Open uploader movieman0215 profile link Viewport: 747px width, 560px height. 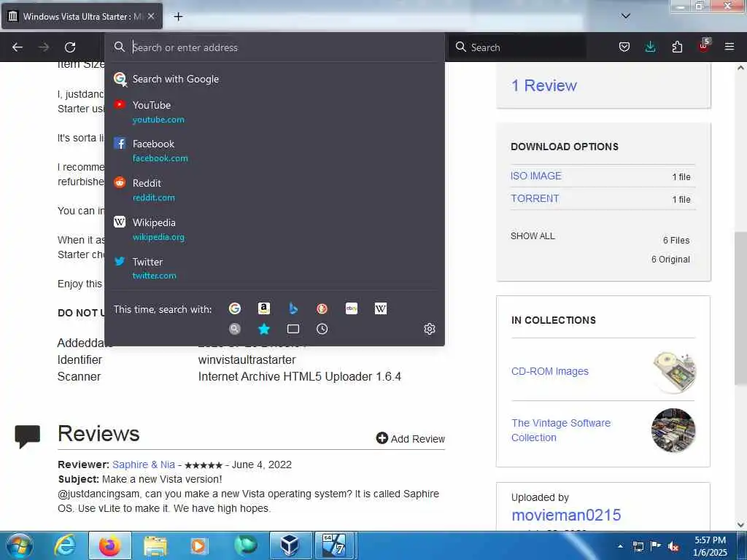566,515
